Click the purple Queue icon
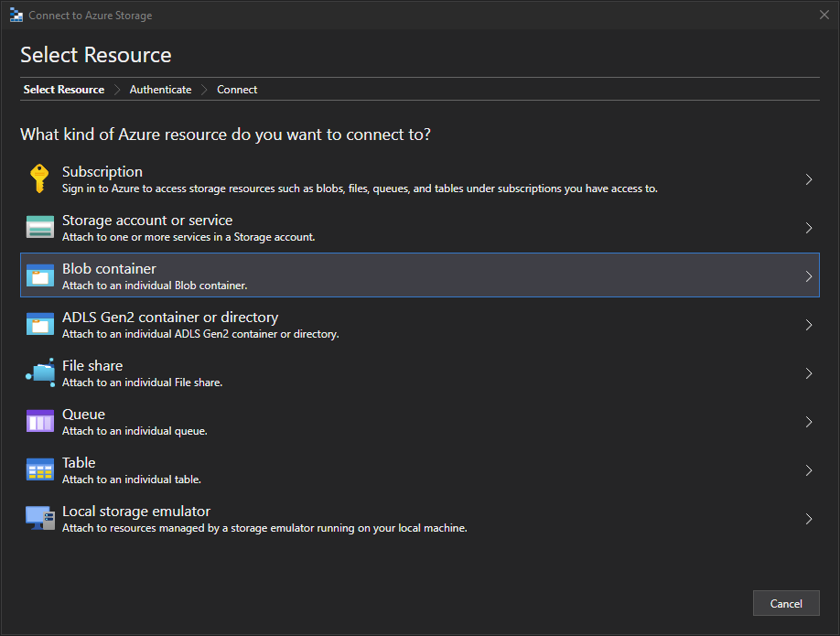 40,421
